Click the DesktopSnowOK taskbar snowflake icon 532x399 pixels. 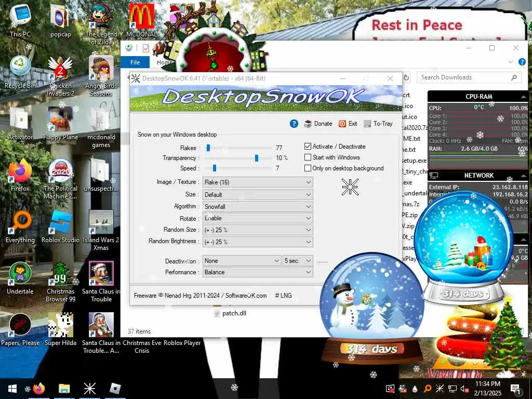(x=89, y=389)
